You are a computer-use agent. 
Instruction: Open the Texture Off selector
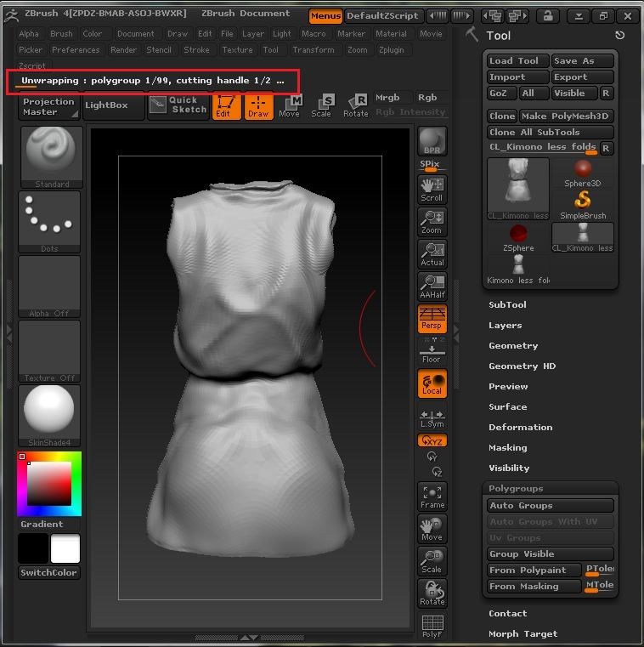click(49, 351)
